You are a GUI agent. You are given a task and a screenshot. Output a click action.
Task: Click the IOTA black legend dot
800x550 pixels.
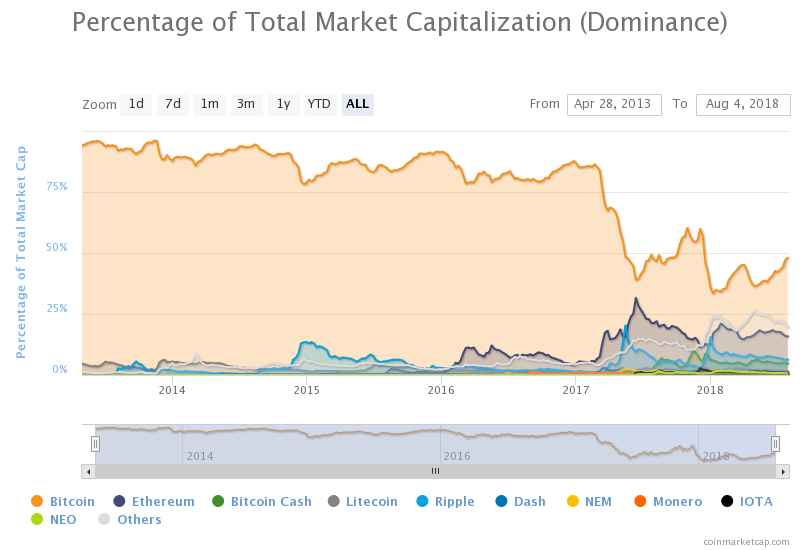(x=727, y=501)
